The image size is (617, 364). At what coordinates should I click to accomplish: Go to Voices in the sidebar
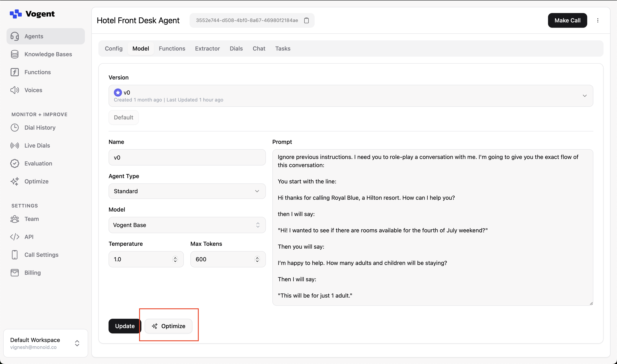pos(33,90)
